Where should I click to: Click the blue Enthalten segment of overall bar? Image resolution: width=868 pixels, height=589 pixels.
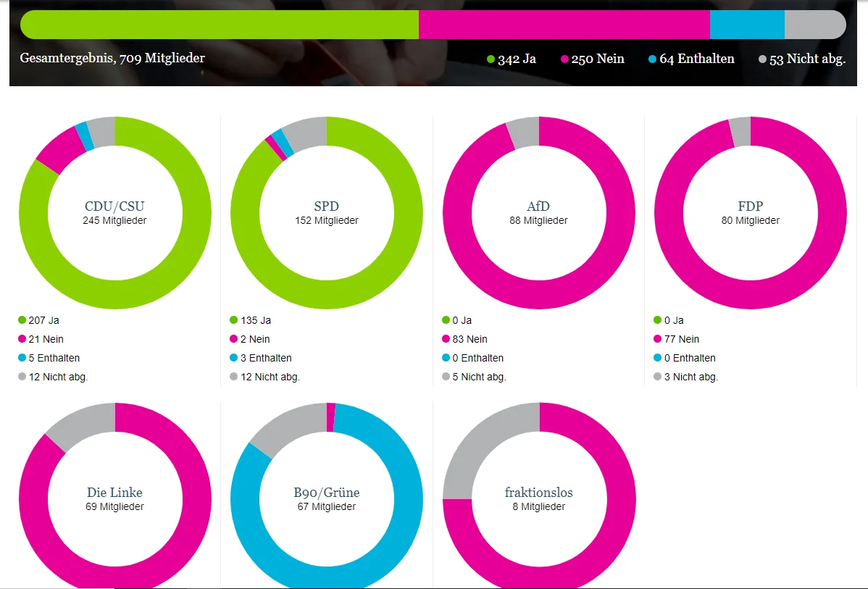(x=746, y=25)
